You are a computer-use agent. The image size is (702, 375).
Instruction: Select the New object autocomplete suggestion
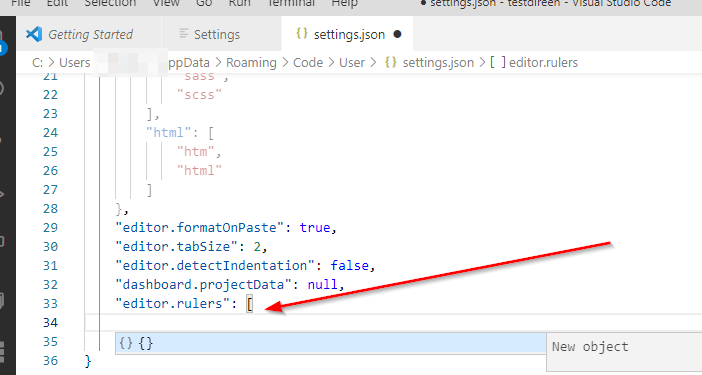[x=331, y=343]
